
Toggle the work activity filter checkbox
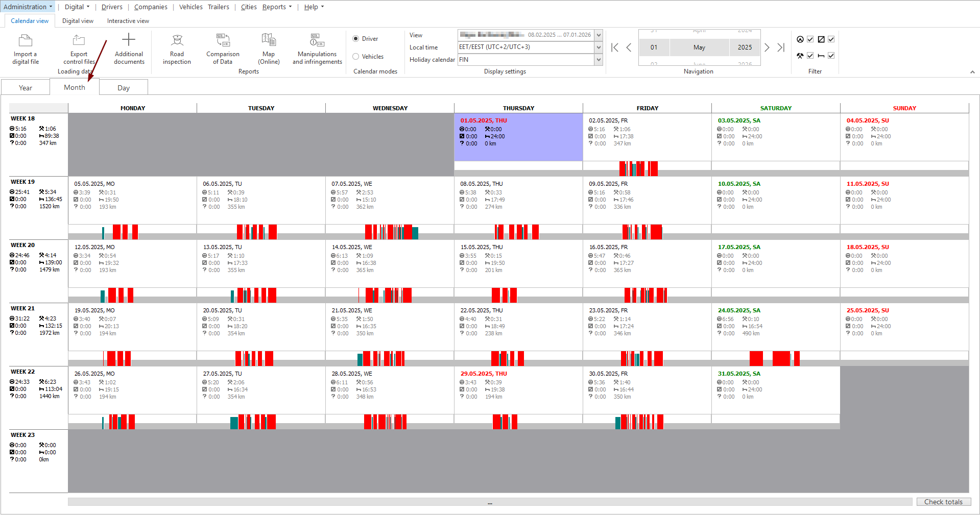click(x=810, y=56)
